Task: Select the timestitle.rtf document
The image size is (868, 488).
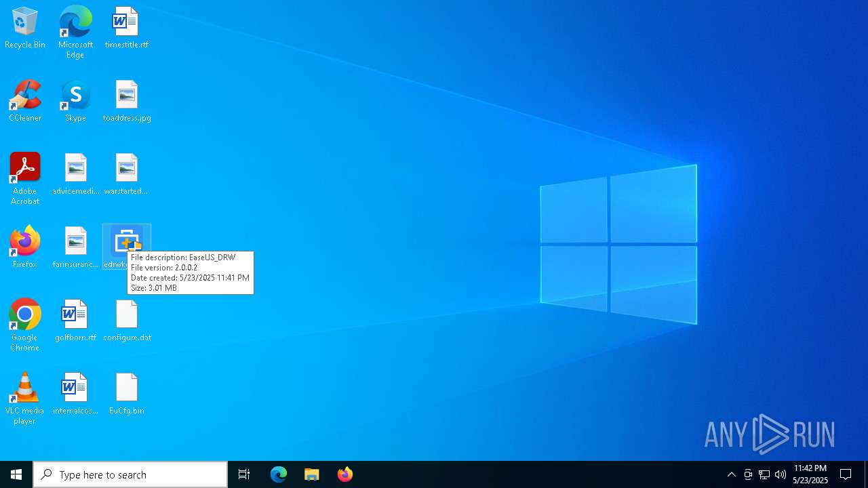Action: pyautogui.click(x=126, y=28)
